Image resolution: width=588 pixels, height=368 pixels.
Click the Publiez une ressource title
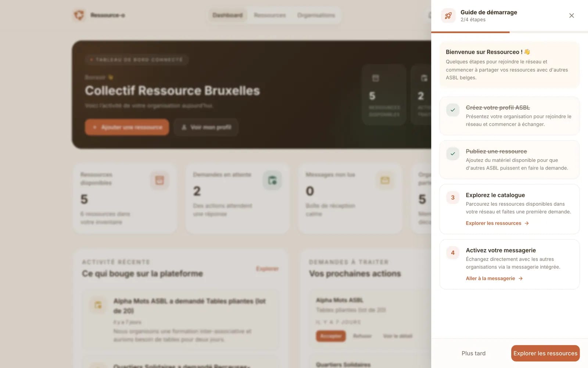pyautogui.click(x=496, y=151)
